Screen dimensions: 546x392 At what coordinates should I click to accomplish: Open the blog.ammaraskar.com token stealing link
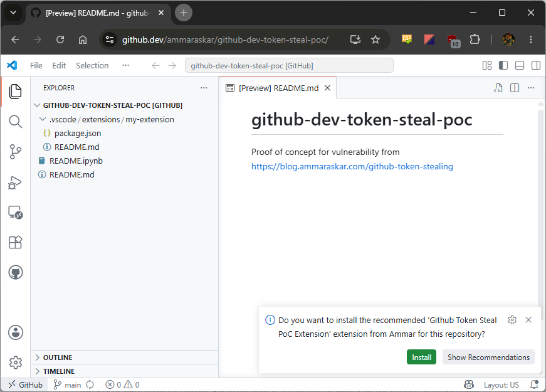[x=352, y=167]
